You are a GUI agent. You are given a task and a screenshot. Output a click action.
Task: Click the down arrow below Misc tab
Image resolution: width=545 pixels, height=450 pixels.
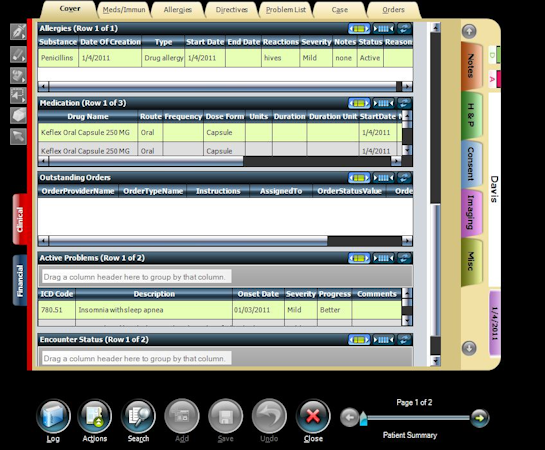pos(469,347)
